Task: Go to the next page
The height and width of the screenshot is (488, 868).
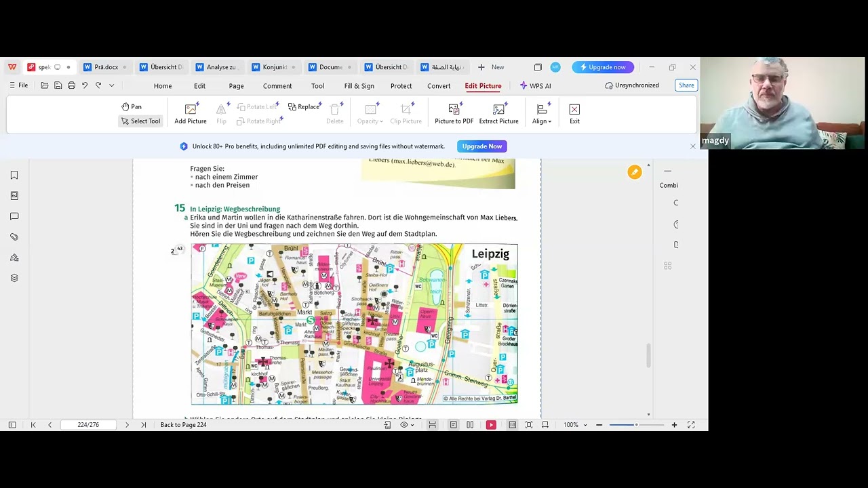Action: coord(127,425)
